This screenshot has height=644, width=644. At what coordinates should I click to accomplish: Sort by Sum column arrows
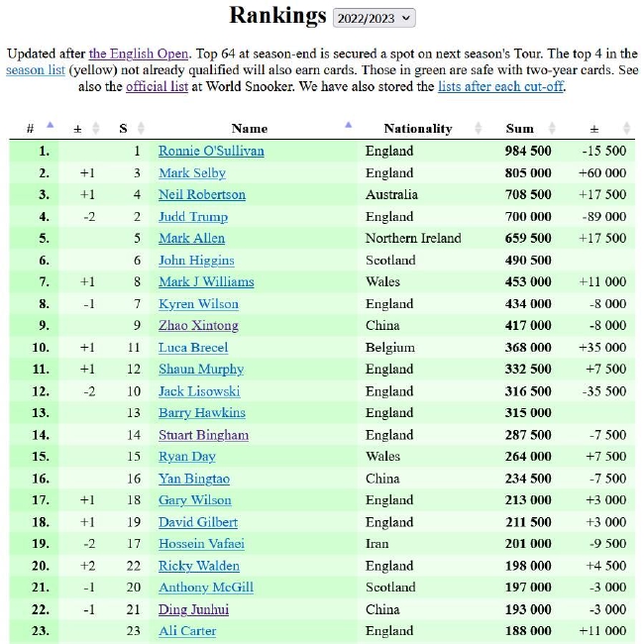click(552, 128)
